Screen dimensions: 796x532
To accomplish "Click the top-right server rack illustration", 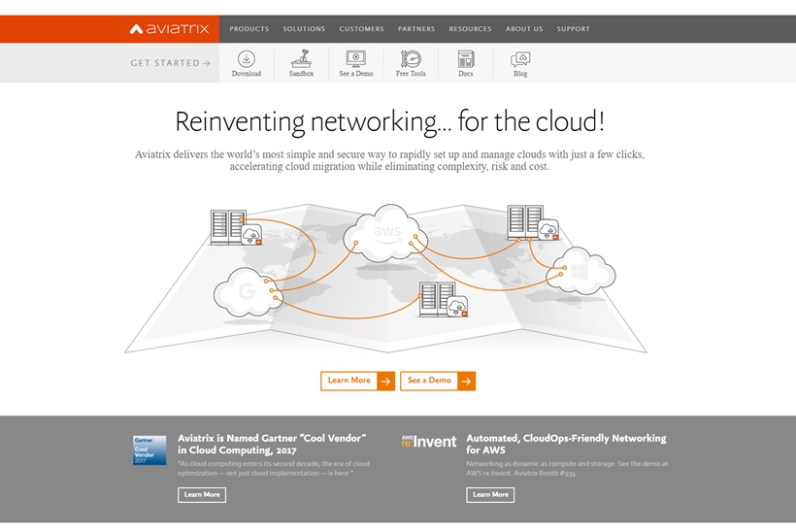I will tap(533, 222).
